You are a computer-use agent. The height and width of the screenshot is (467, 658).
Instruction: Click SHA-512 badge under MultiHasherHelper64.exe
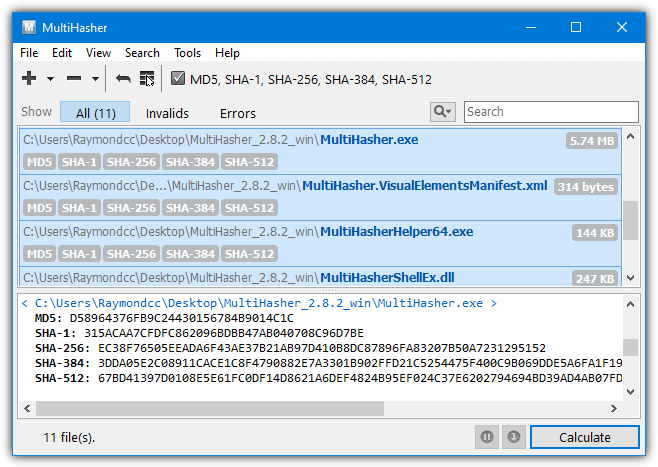[x=249, y=254]
